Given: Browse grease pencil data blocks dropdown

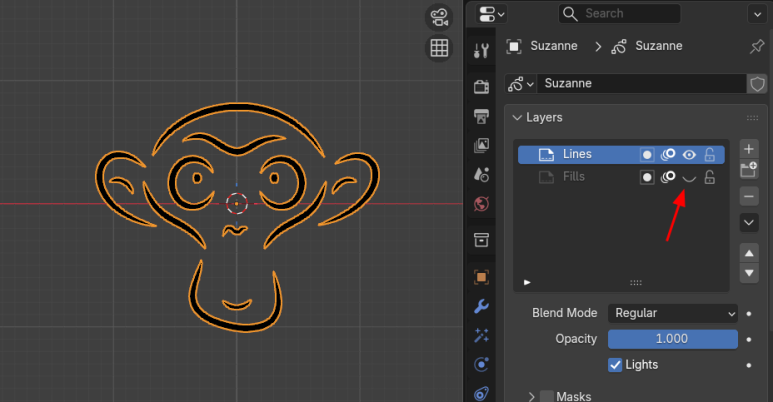Looking at the screenshot, I should pyautogui.click(x=521, y=84).
